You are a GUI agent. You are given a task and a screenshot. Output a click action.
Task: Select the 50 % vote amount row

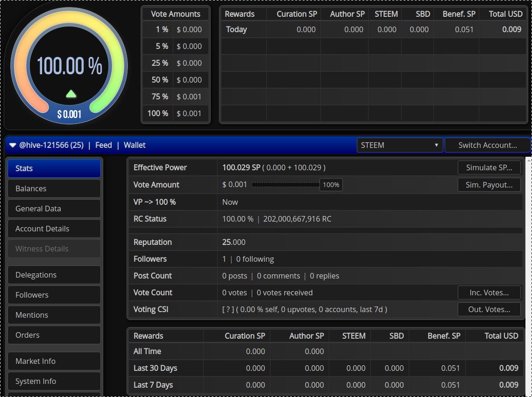(x=176, y=80)
